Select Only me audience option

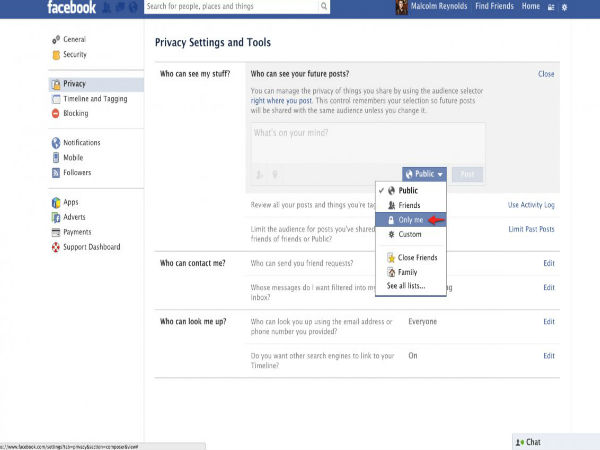tap(411, 220)
